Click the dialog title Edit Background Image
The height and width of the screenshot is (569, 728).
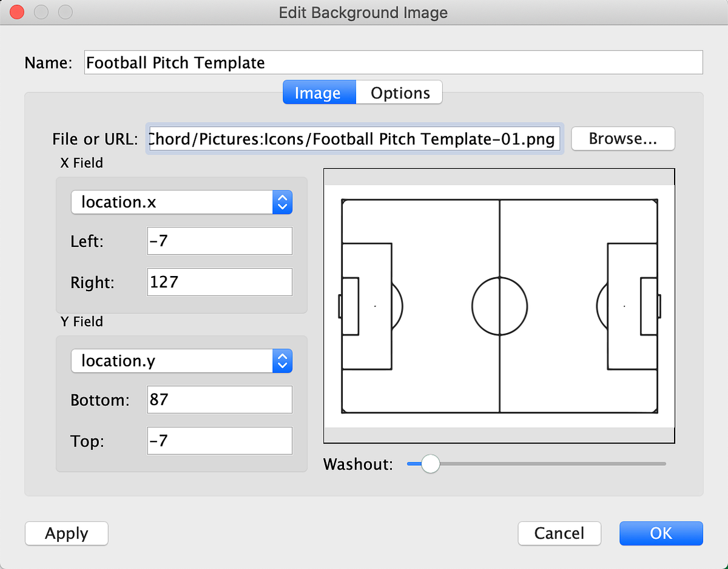pos(363,12)
